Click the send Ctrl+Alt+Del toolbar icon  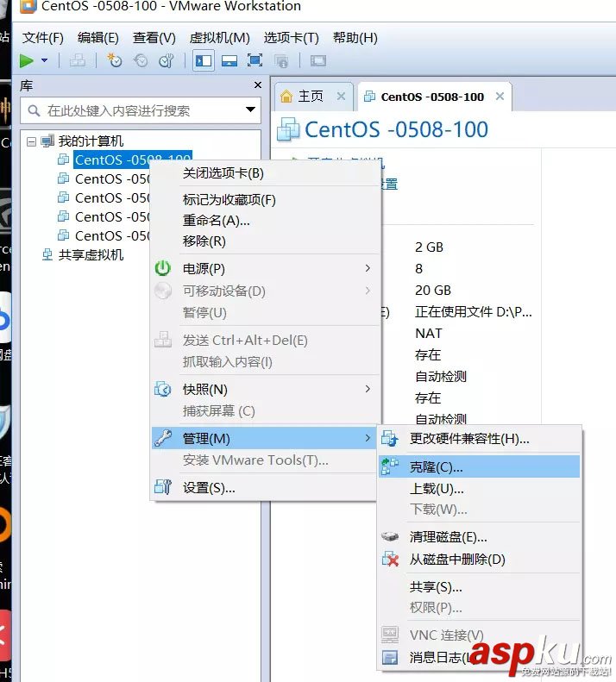(78, 60)
